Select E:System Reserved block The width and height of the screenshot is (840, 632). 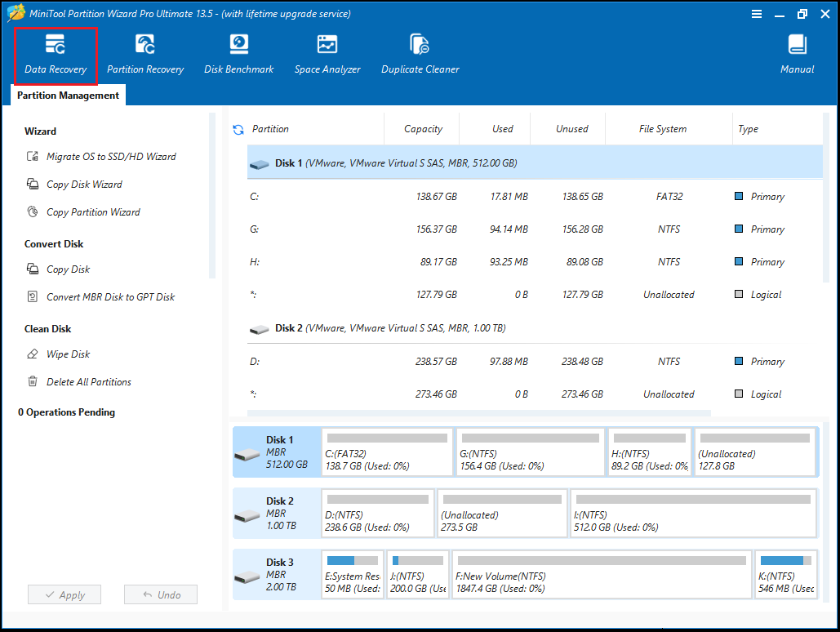353,575
